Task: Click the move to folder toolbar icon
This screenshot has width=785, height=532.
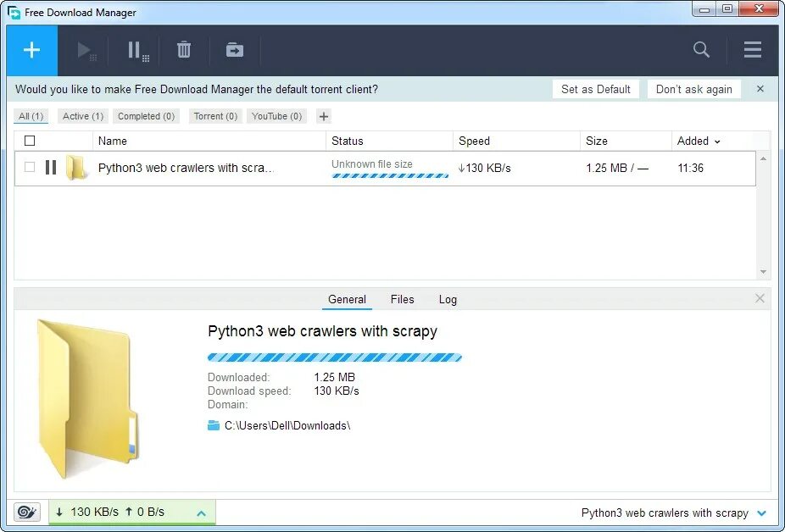Action: (234, 50)
